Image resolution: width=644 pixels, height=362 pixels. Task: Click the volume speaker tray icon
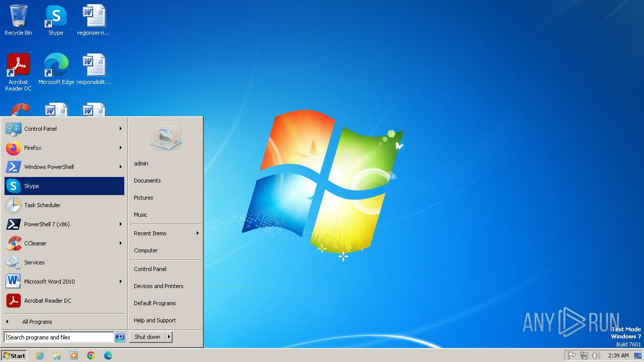[x=596, y=355]
